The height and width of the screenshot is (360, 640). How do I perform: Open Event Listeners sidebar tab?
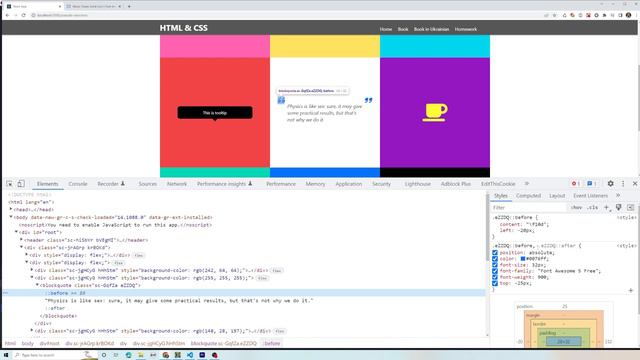coord(590,196)
